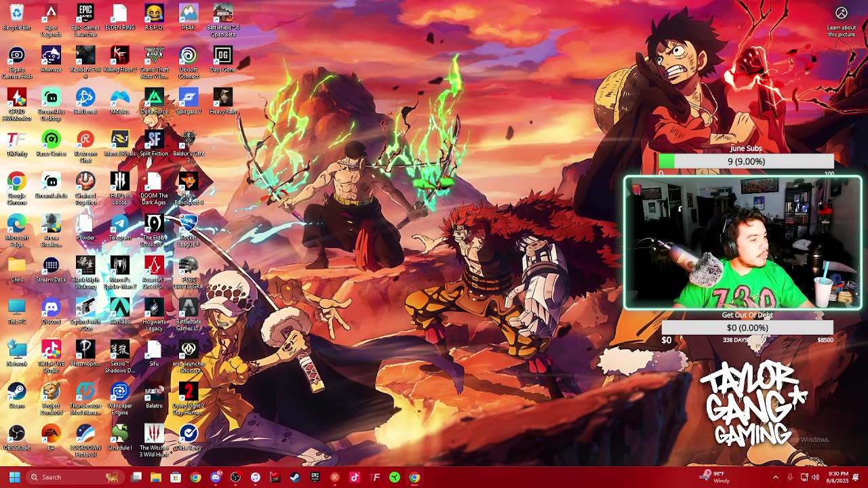Select the DOOM The Dark Ages icon
868x488 pixels.
pos(154,188)
